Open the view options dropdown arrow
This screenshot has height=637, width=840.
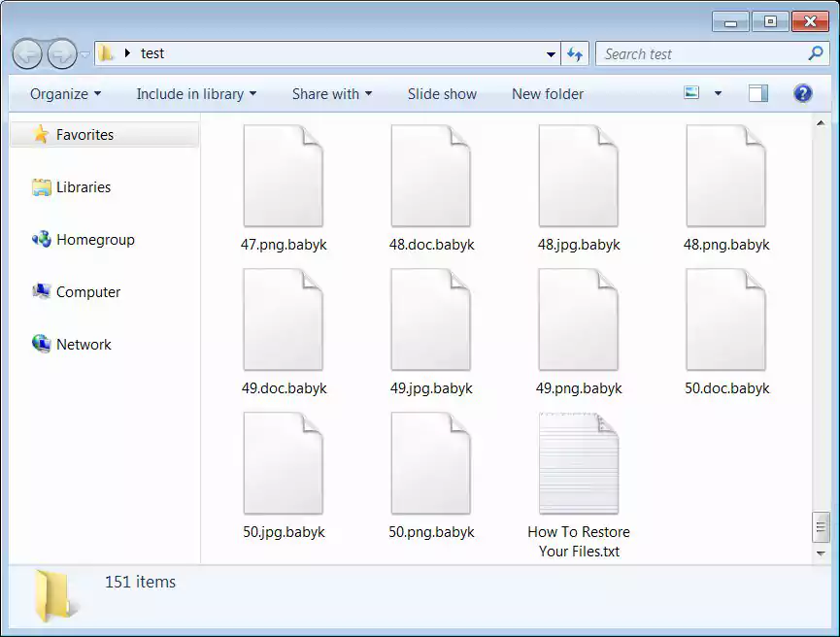point(718,94)
